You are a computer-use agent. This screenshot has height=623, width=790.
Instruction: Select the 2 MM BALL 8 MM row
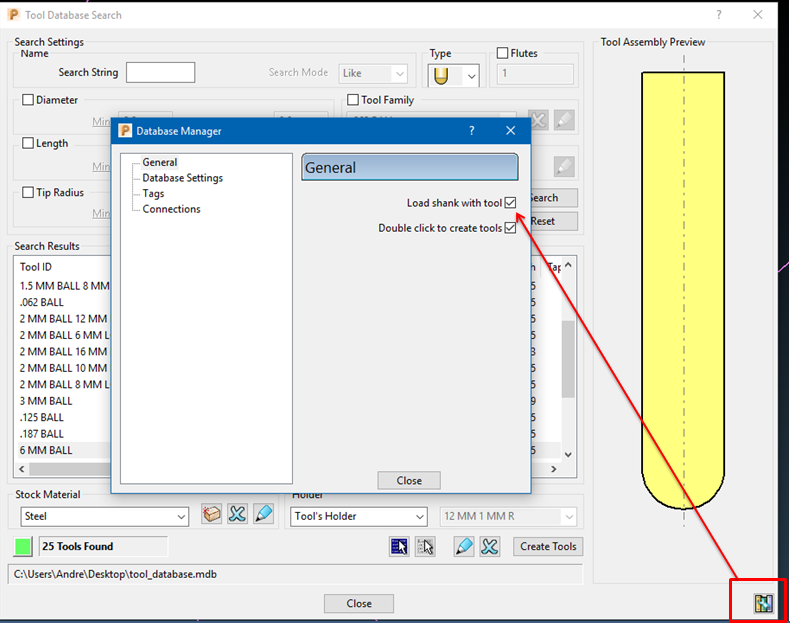(64, 385)
